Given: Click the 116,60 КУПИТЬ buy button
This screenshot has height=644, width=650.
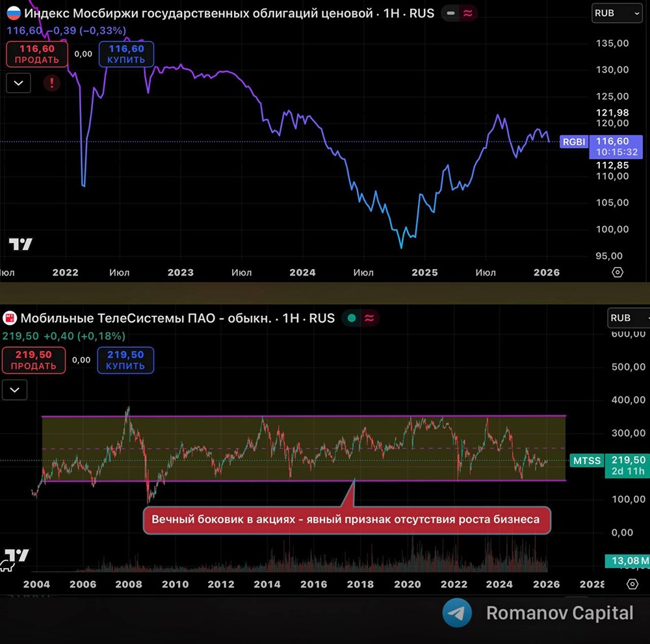Looking at the screenshot, I should click(127, 54).
